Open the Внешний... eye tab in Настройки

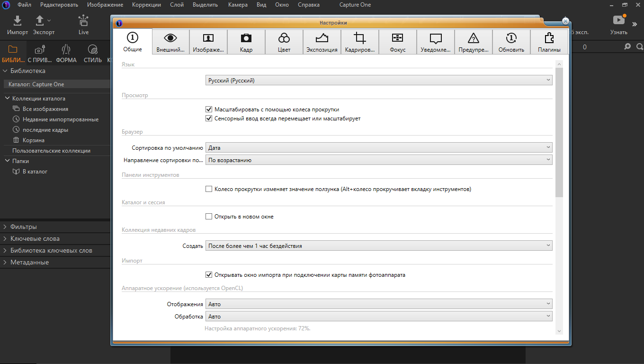pyautogui.click(x=170, y=42)
